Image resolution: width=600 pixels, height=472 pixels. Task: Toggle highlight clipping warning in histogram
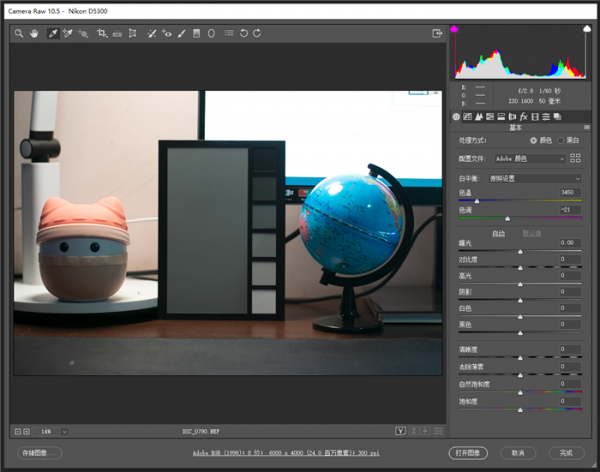pyautogui.click(x=586, y=29)
